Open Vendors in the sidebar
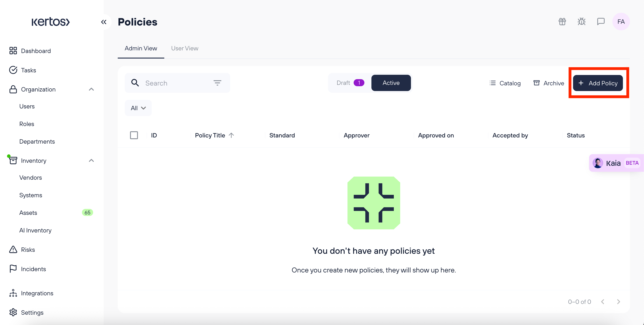 tap(31, 177)
